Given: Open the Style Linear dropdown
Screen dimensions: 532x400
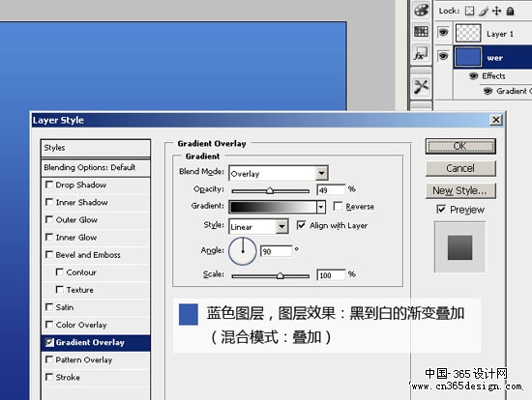Looking at the screenshot, I should (x=281, y=227).
